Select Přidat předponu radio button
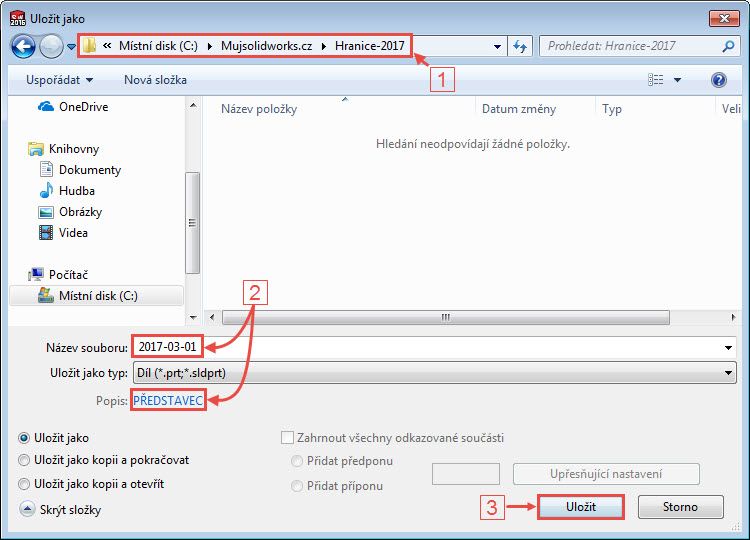Image resolution: width=750 pixels, height=540 pixels. (x=297, y=461)
